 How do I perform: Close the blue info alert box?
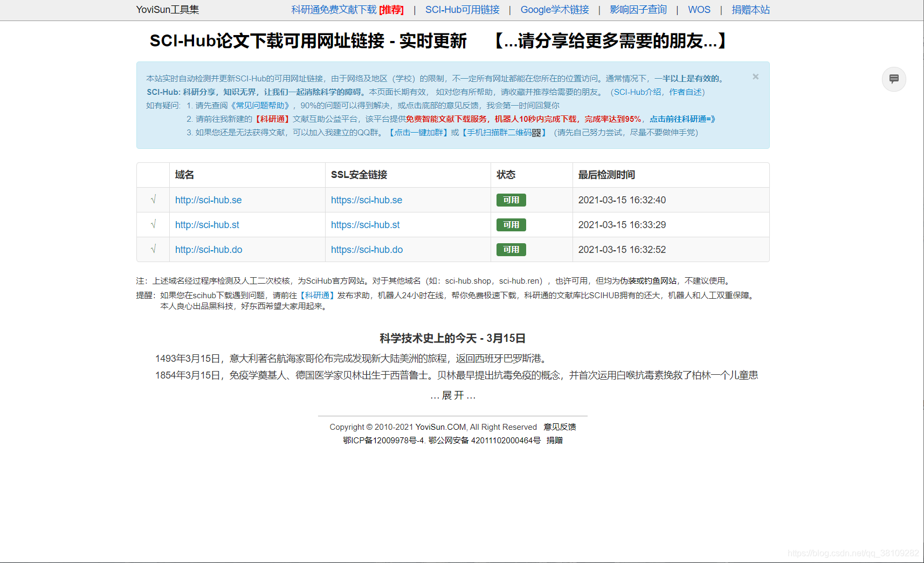tap(755, 77)
